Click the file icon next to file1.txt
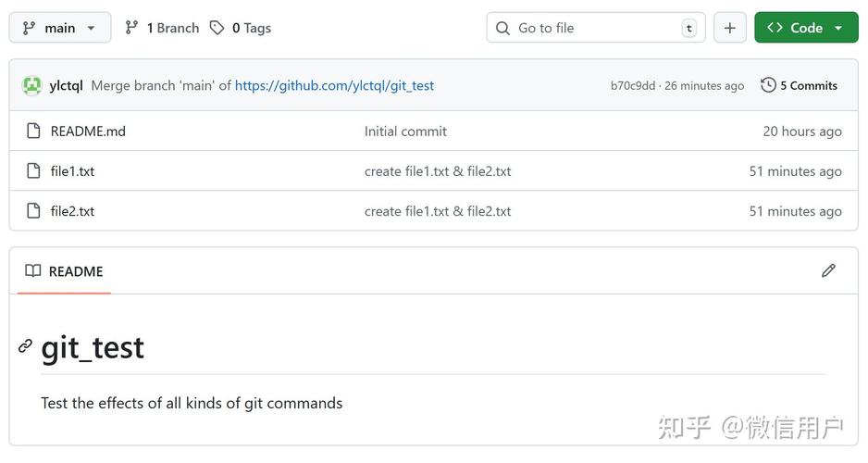The width and height of the screenshot is (868, 463). pos(33,170)
